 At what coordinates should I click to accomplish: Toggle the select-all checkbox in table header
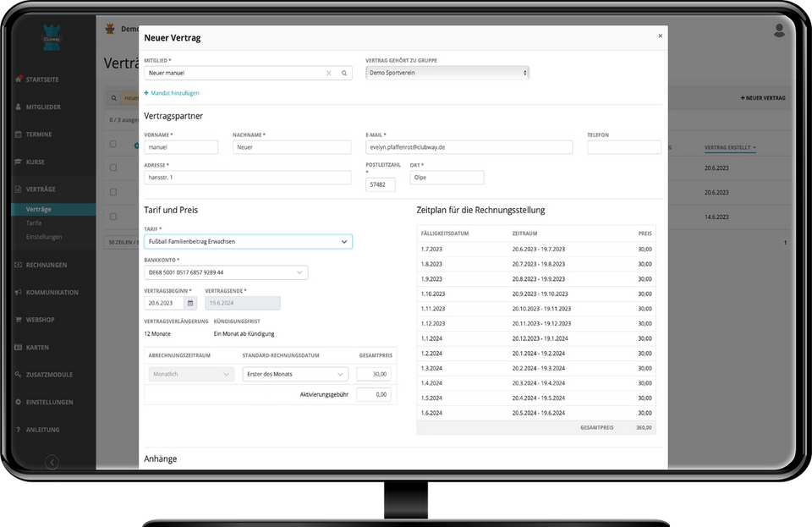tap(112, 144)
